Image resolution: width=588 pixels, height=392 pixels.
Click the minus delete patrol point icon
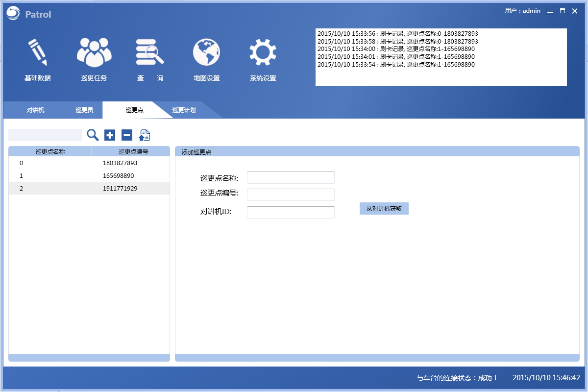[127, 135]
